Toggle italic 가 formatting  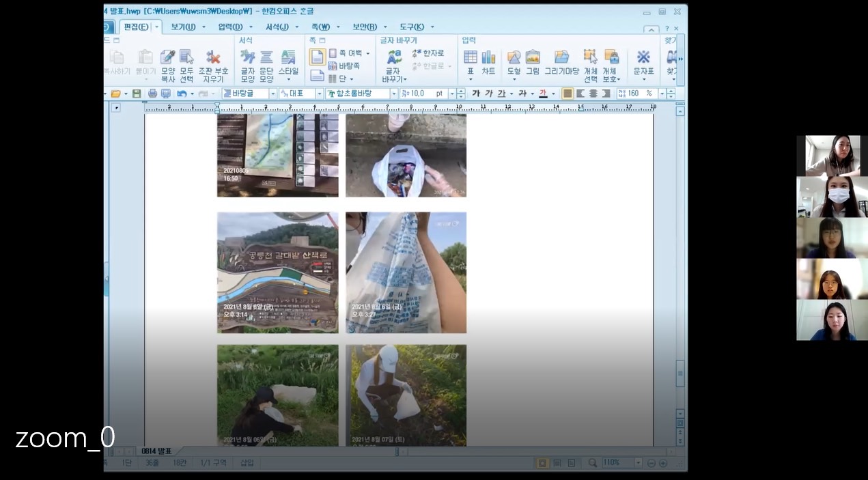pyautogui.click(x=488, y=94)
